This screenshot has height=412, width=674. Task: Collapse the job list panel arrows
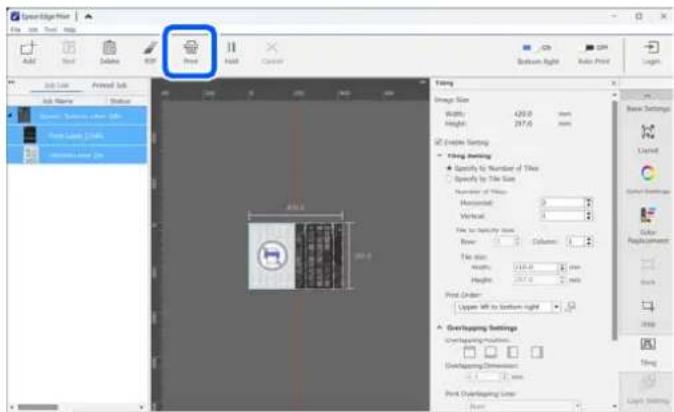pyautogui.click(x=12, y=82)
